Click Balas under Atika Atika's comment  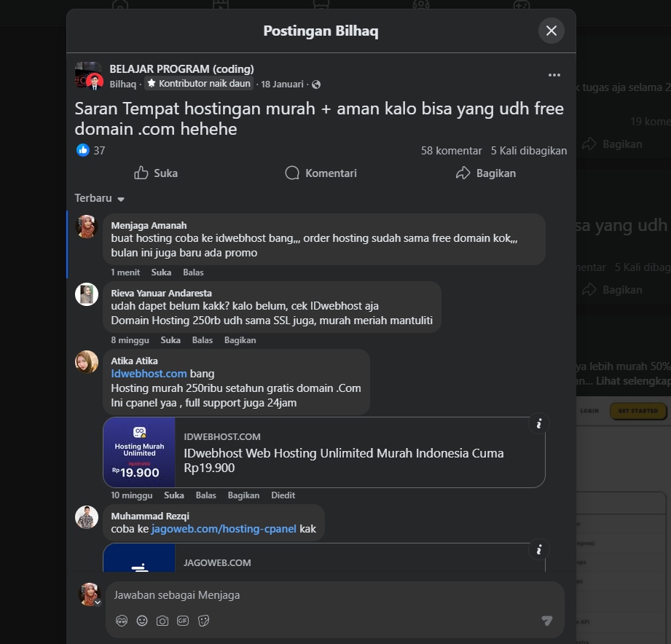(205, 495)
